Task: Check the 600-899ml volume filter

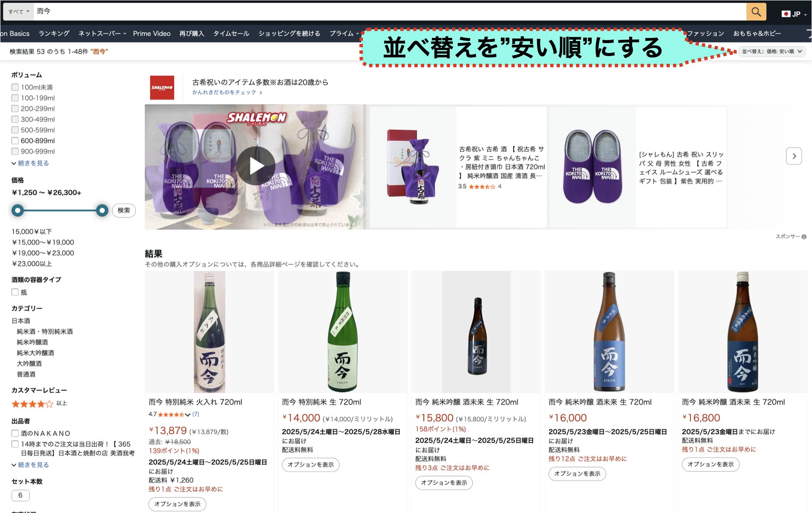Action: coord(15,141)
